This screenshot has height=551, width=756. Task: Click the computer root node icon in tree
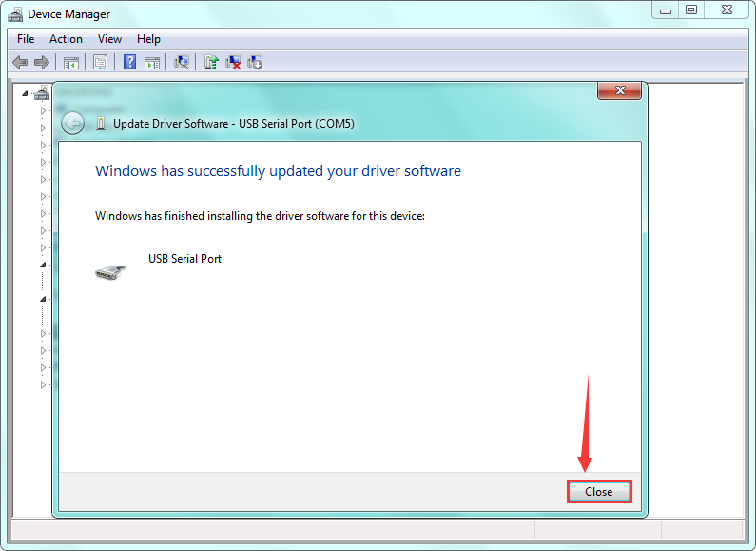click(x=42, y=92)
